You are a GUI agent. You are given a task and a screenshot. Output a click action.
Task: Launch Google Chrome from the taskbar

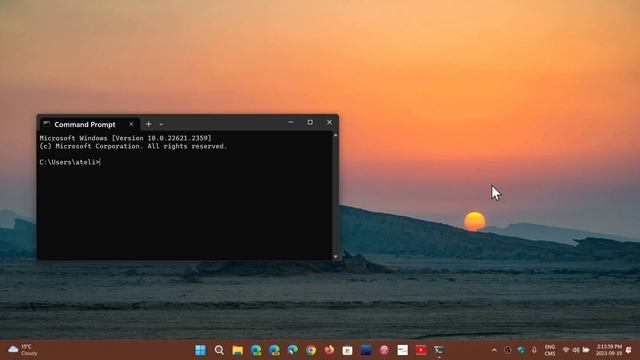tap(311, 350)
